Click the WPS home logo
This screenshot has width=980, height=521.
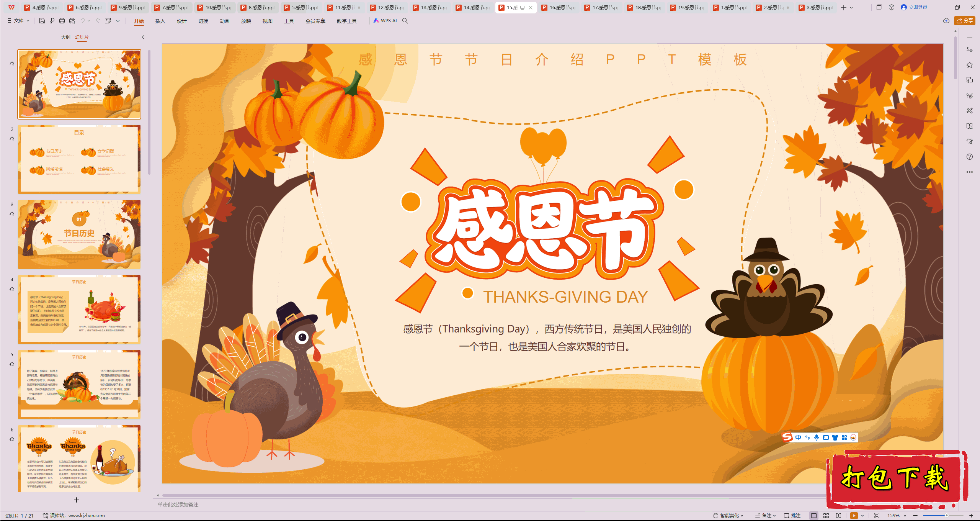(x=11, y=7)
